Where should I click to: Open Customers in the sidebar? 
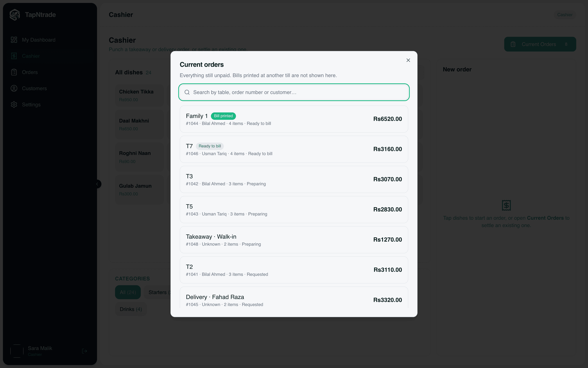click(50, 88)
